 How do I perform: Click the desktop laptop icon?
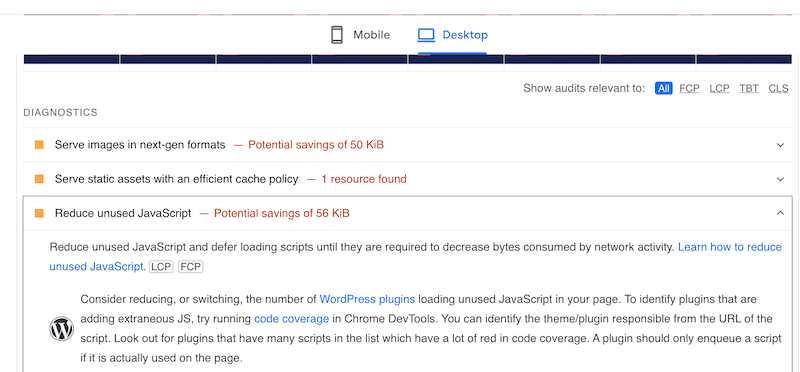tap(426, 35)
